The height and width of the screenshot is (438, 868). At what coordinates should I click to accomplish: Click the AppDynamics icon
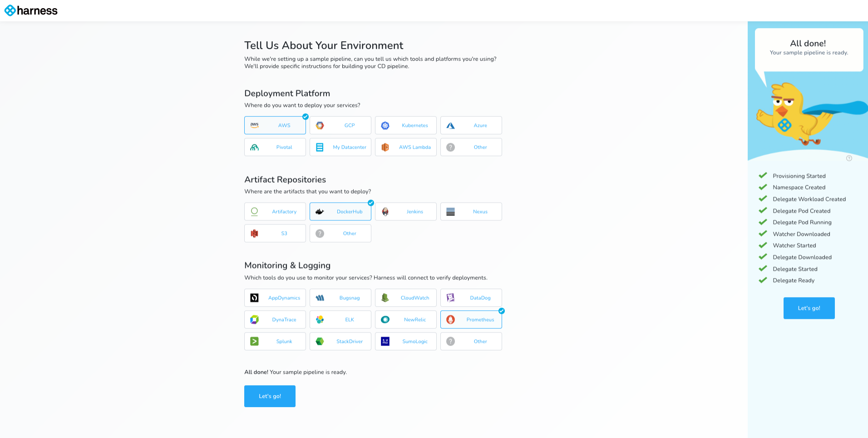coord(255,298)
